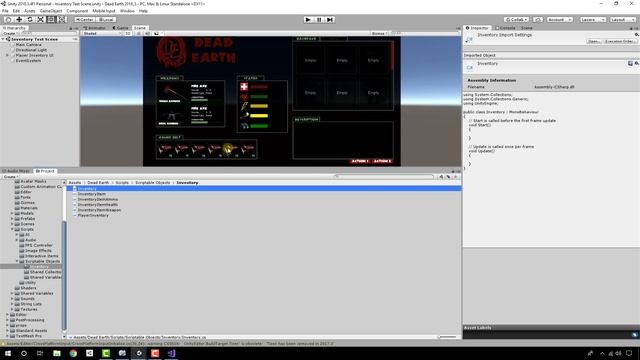640x360 pixels.
Task: Toggle scene lighting
Action: click(x=139, y=33)
